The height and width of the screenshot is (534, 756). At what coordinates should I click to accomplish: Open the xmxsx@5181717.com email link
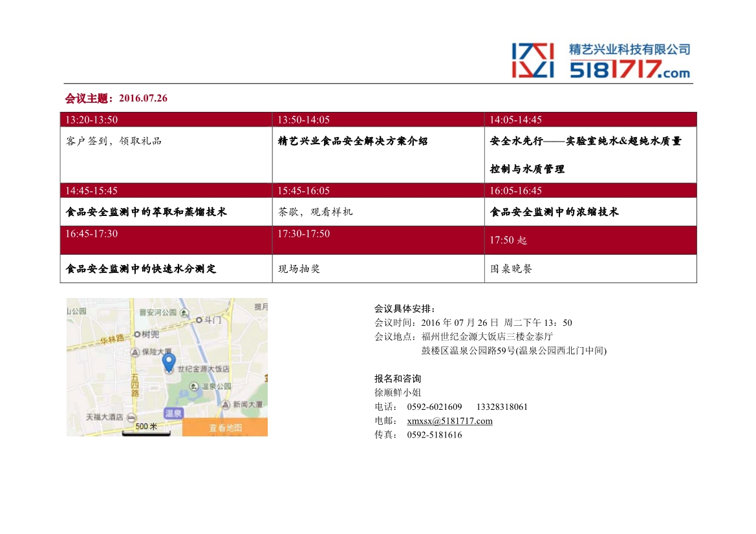tap(449, 421)
